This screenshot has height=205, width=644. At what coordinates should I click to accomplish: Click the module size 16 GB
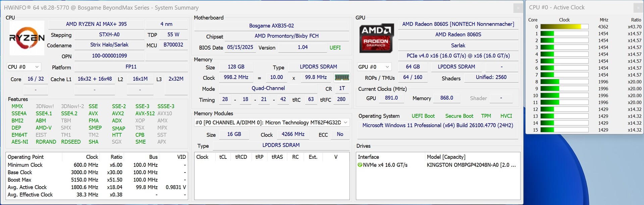[x=234, y=134]
